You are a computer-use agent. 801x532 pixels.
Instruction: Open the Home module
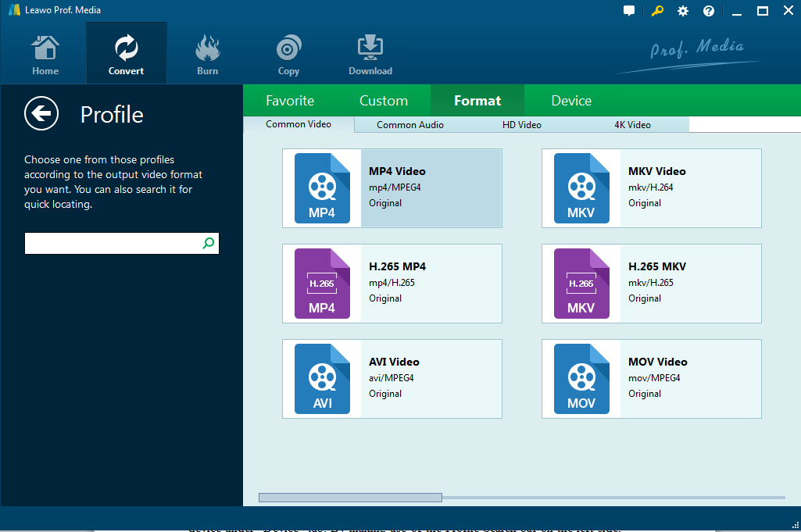point(45,55)
